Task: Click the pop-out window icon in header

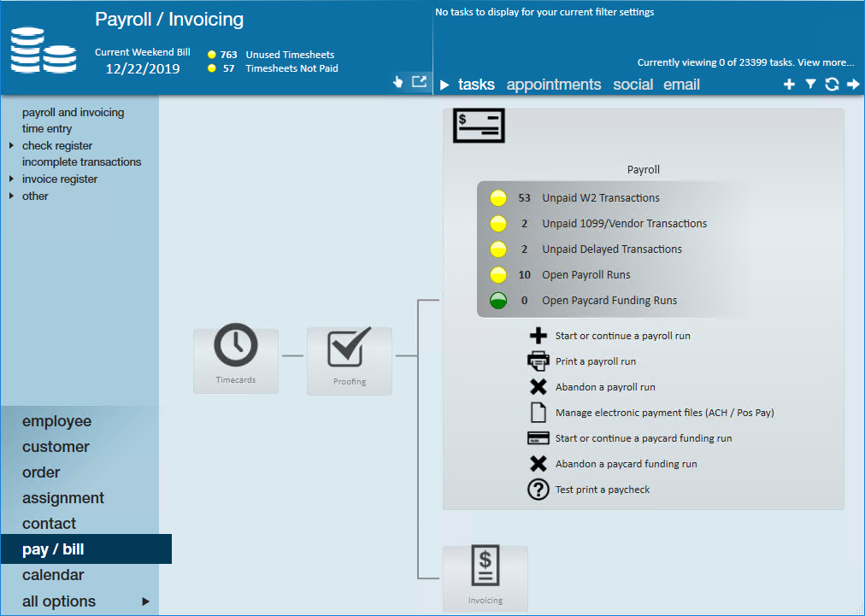Action: point(420,82)
